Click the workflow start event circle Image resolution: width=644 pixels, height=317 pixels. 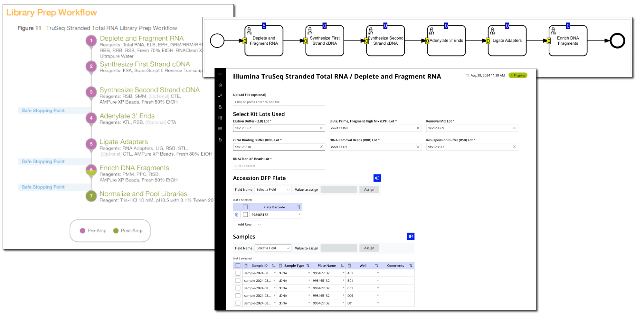(217, 41)
